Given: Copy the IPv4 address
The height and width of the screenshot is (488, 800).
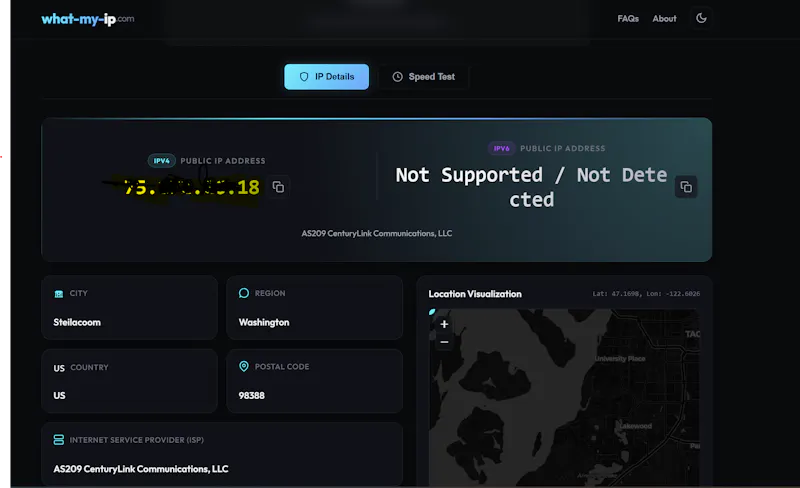Looking at the screenshot, I should 279,187.
